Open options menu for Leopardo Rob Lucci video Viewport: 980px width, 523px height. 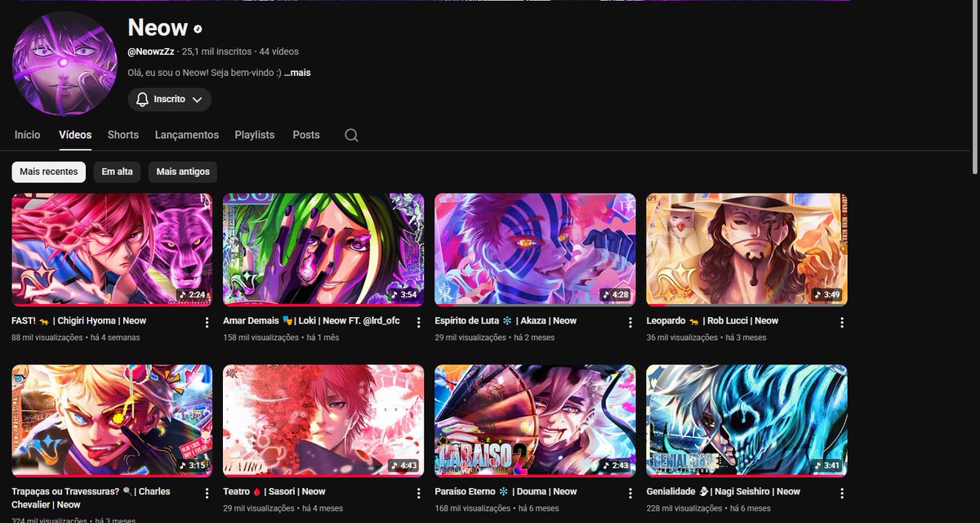point(842,322)
